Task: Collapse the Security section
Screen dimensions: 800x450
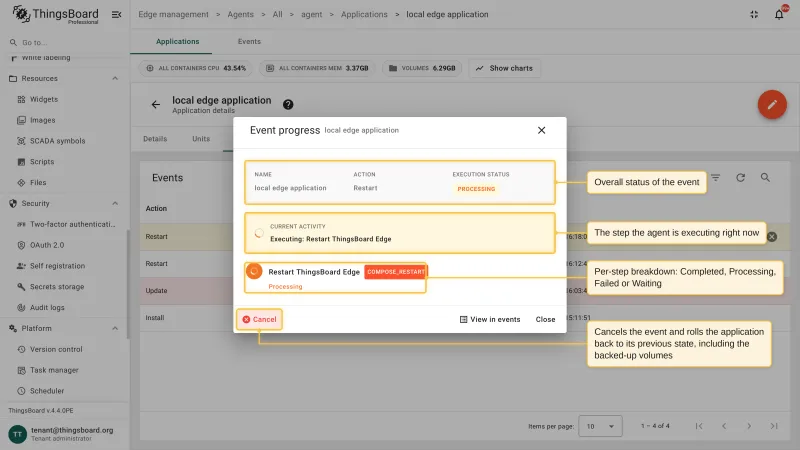Action: (x=115, y=204)
